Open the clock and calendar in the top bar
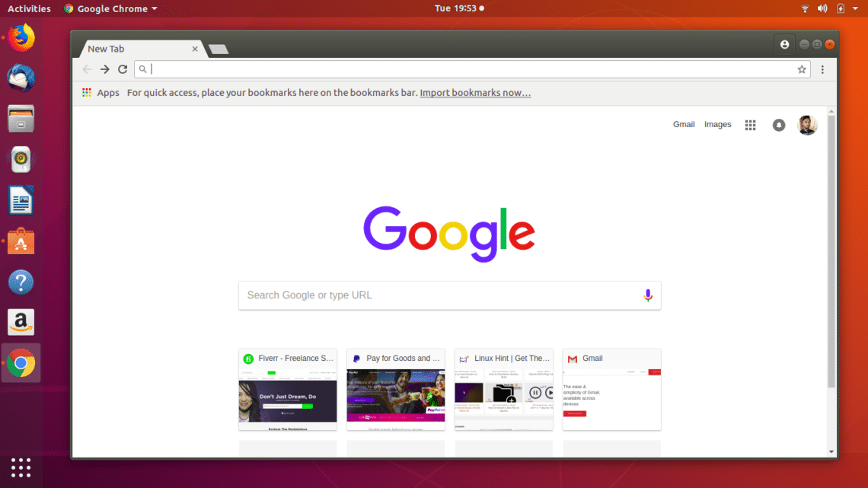 (459, 8)
